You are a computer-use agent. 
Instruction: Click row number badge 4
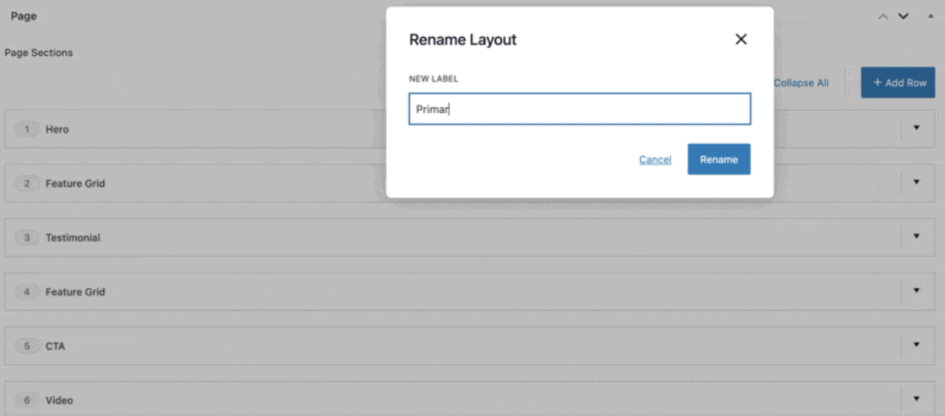coord(27,292)
